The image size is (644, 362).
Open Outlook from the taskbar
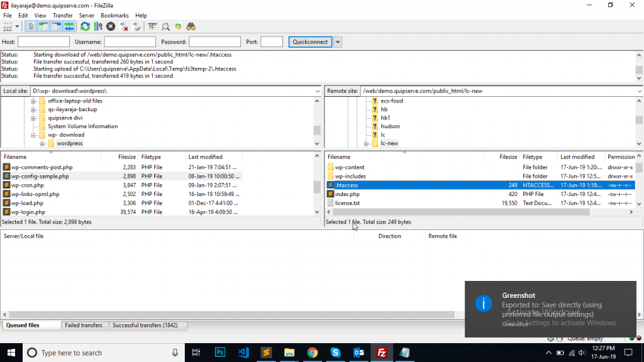click(x=358, y=353)
